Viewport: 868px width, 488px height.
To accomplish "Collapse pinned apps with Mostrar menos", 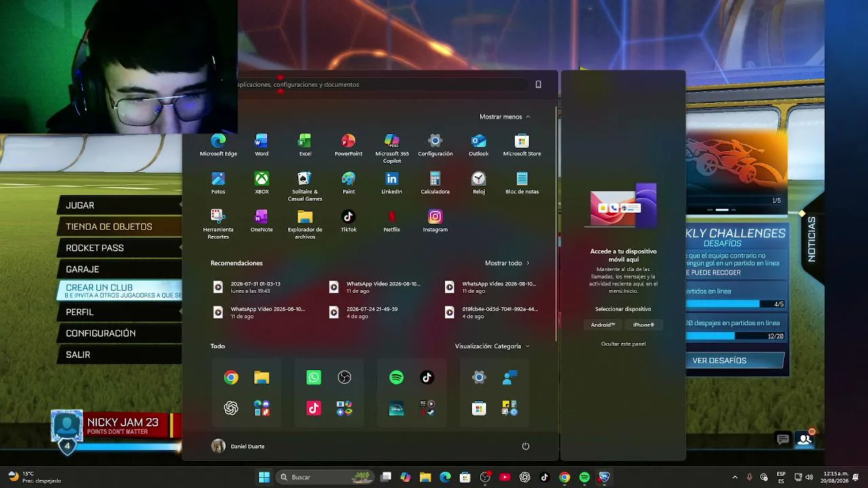I will [x=505, y=117].
